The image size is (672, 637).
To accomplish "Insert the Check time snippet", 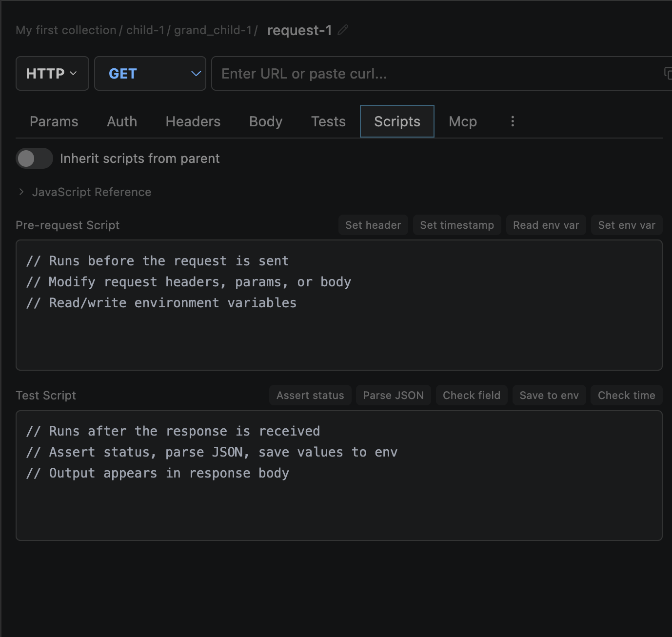I will pyautogui.click(x=627, y=396).
